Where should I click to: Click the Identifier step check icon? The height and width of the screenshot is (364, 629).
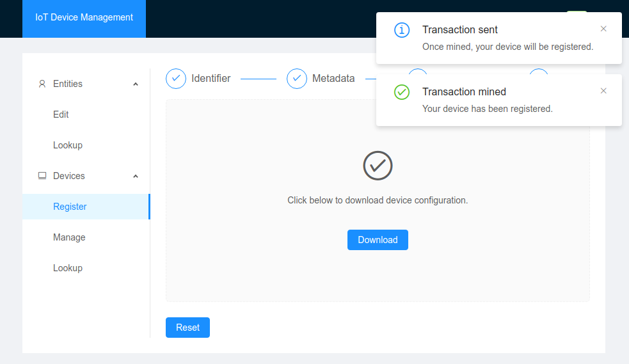click(x=176, y=79)
